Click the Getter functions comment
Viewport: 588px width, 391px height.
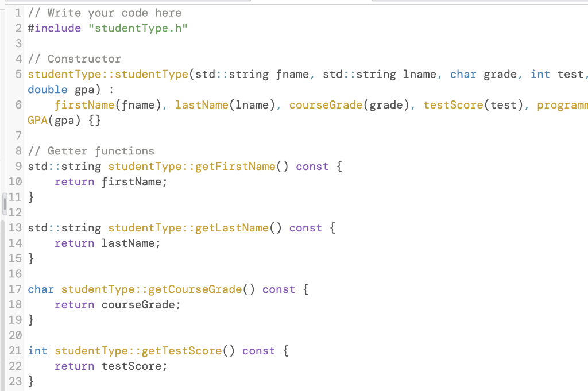click(x=91, y=150)
